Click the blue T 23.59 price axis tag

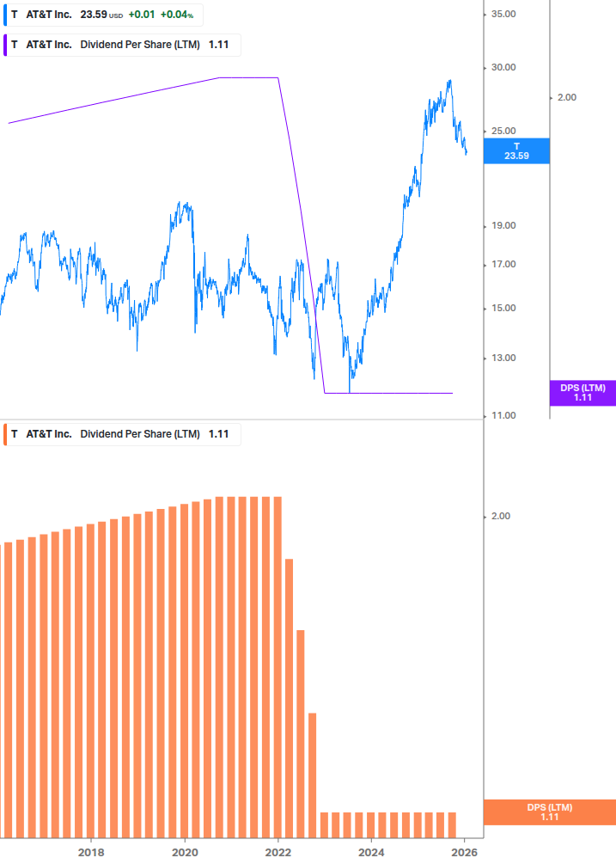[x=516, y=151]
